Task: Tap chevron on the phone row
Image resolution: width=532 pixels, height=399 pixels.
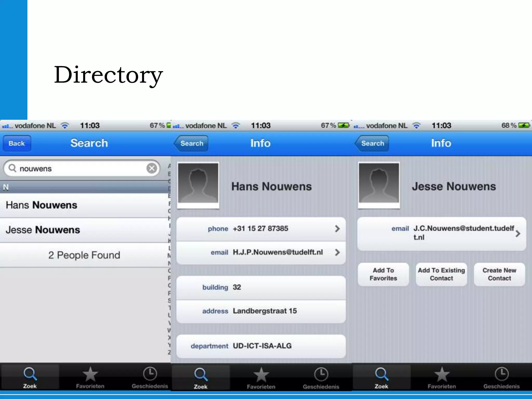Action: tap(337, 229)
